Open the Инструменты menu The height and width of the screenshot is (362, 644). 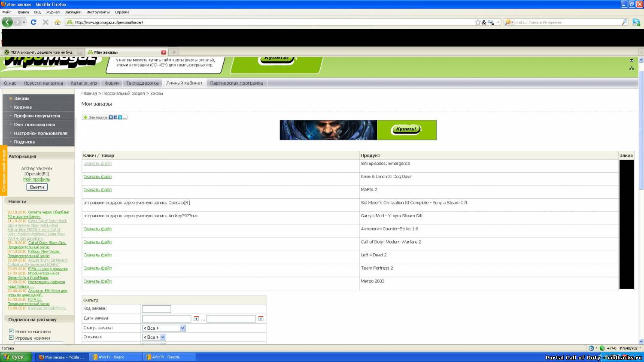point(98,12)
